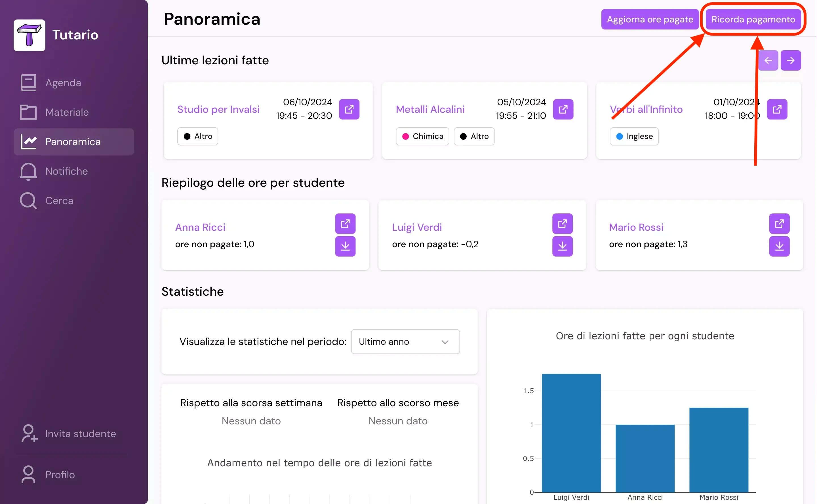Image resolution: width=817 pixels, height=504 pixels.
Task: Download Mario Rossi hours summary
Action: click(779, 246)
